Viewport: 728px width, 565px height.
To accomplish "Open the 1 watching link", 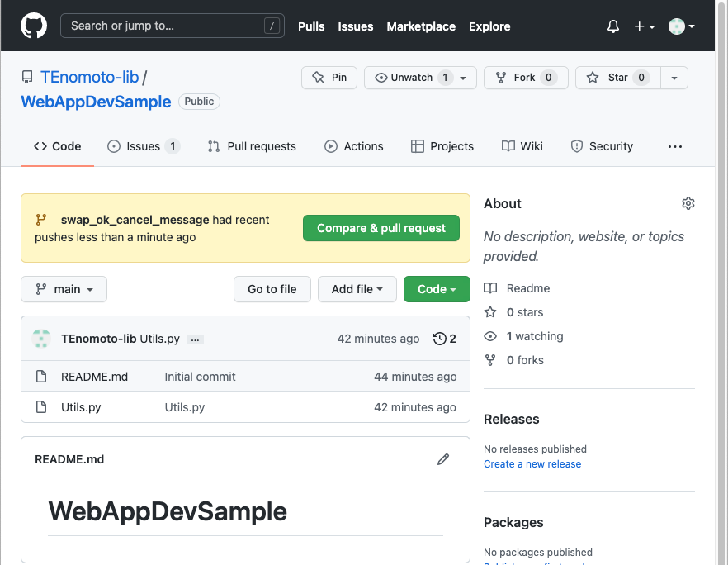I will (x=535, y=336).
